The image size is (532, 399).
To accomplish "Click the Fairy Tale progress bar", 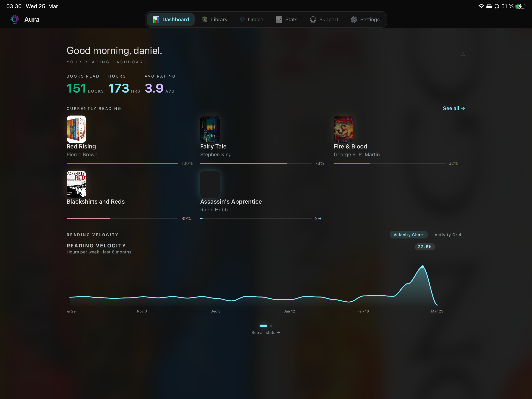I will click(x=256, y=163).
